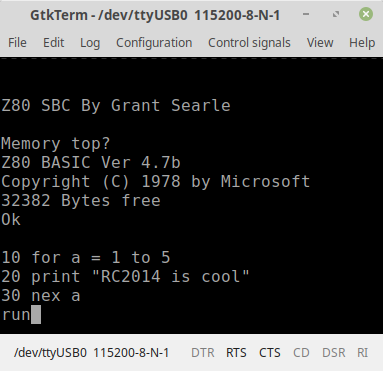Viewport: 383px width, 371px height.
Task: Click the CTS signal indicator
Action: click(269, 353)
